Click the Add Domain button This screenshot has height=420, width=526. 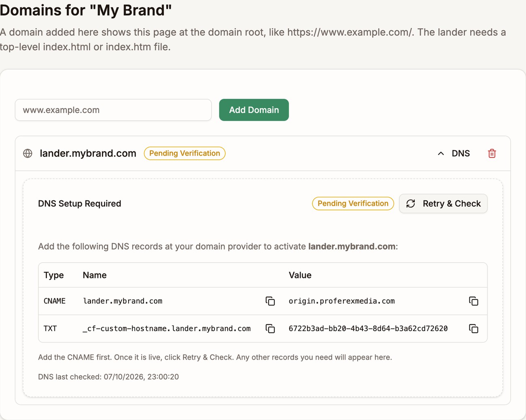click(x=254, y=110)
